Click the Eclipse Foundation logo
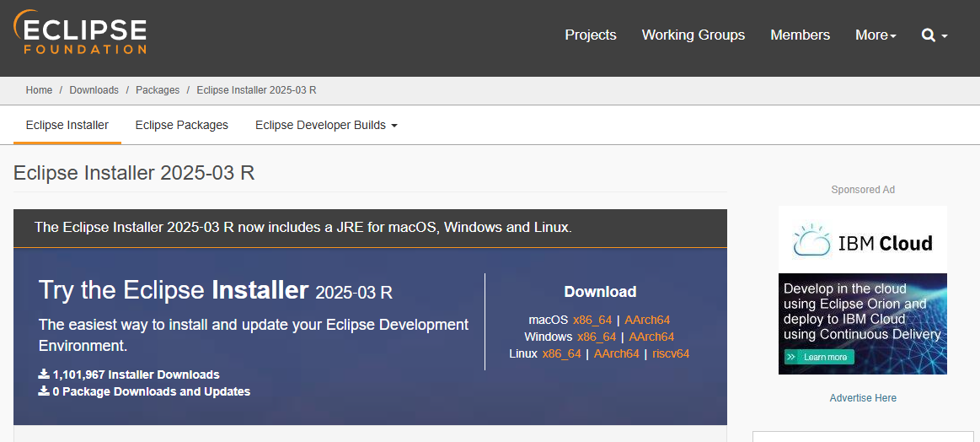 point(80,33)
